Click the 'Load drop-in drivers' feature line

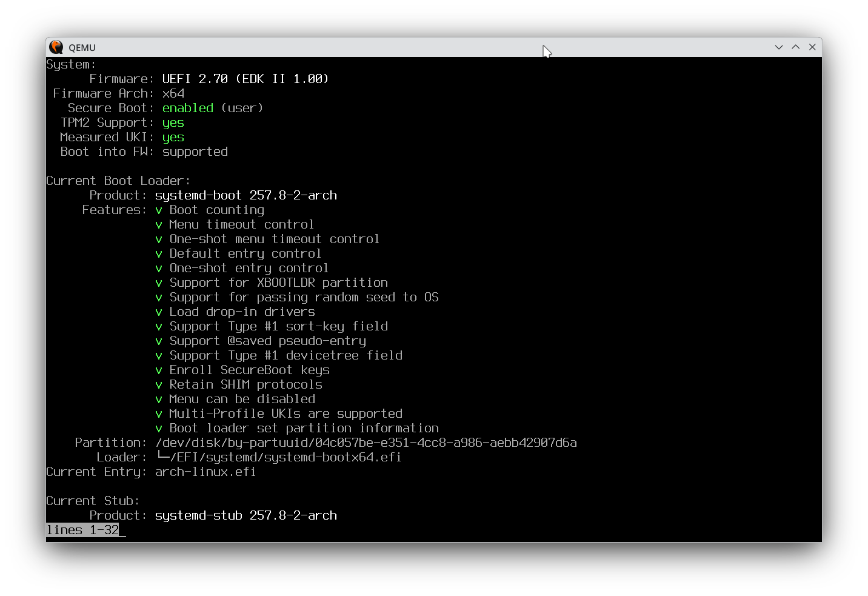pos(235,312)
